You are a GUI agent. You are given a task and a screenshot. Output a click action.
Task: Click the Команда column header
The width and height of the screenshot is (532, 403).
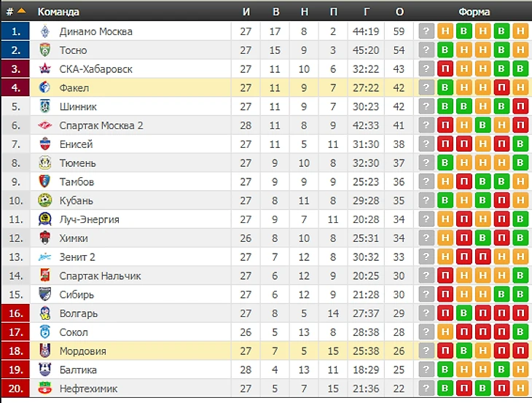(x=58, y=12)
